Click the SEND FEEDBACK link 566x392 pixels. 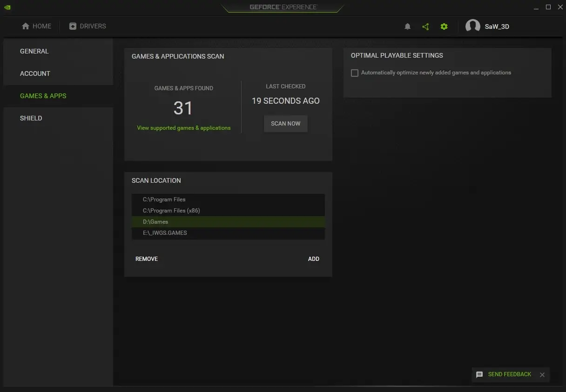pyautogui.click(x=510, y=374)
